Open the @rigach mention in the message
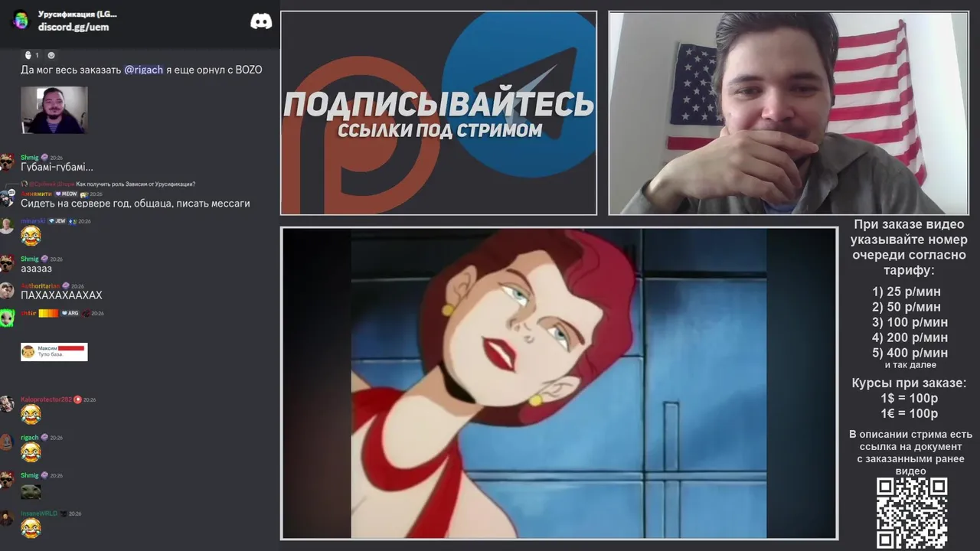 pos(143,70)
